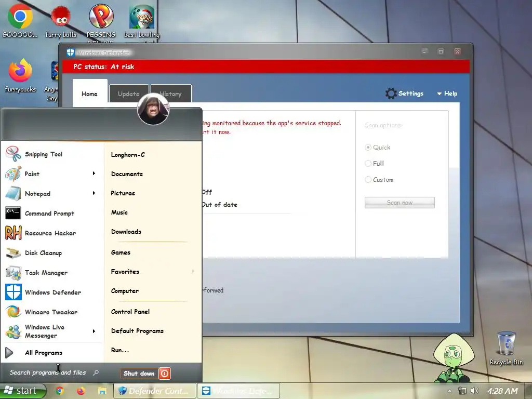The width and height of the screenshot is (532, 399).
Task: Switch to Defender Control taskbar window
Action: pos(155,391)
